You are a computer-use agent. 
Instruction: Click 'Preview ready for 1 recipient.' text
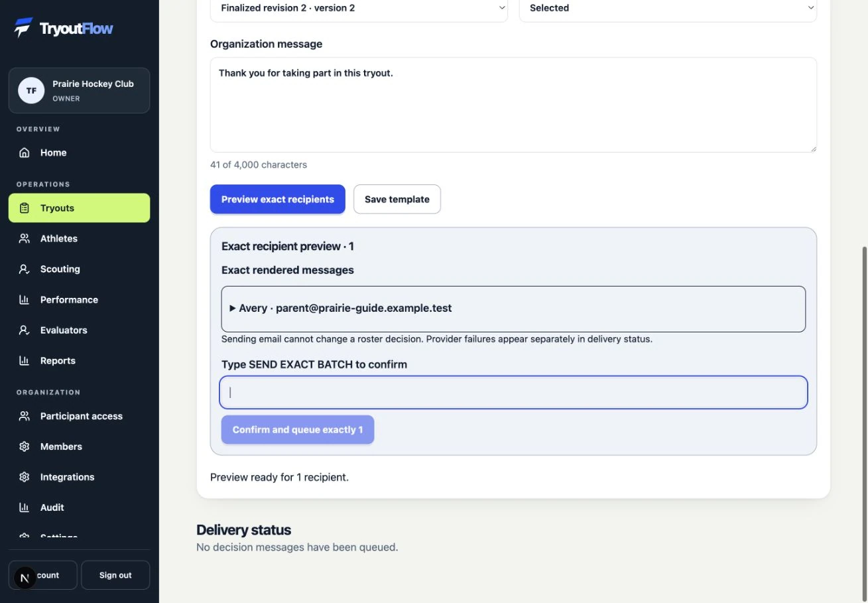point(279,477)
